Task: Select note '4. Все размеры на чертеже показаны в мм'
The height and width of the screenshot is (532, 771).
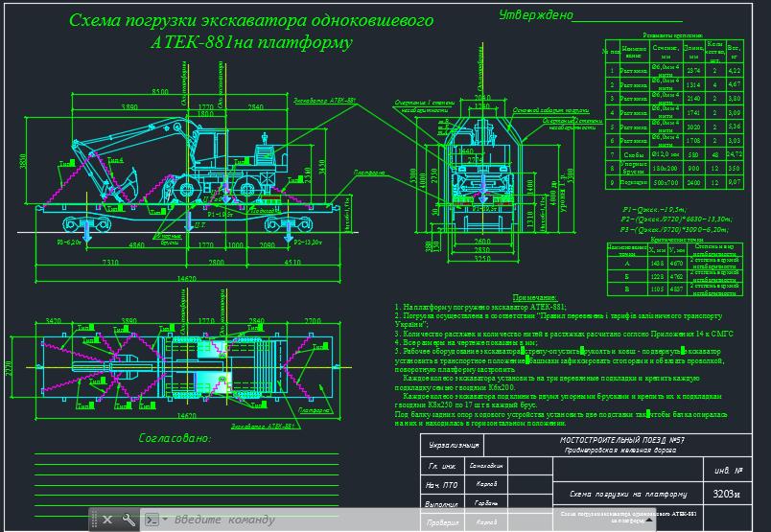Action: click(x=466, y=342)
